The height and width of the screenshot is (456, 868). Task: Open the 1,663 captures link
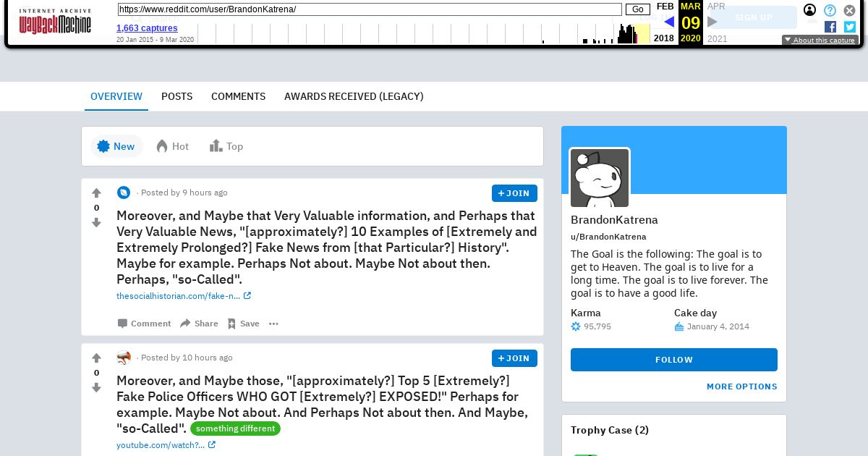point(147,28)
